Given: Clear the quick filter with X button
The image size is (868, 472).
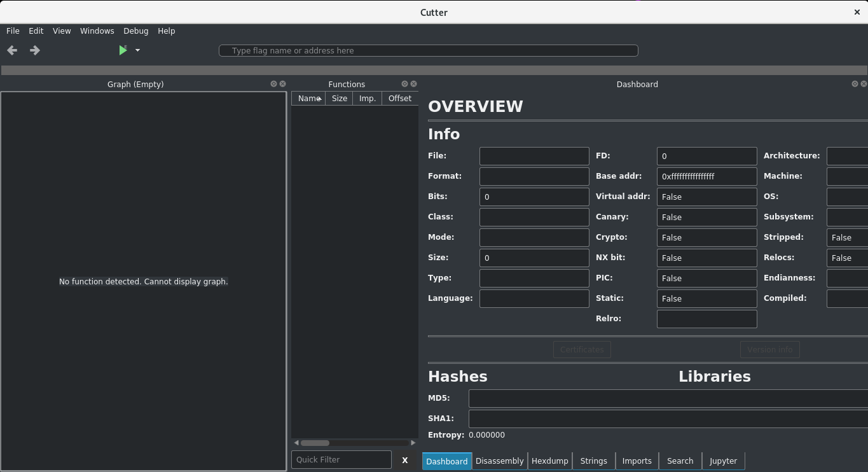Looking at the screenshot, I should [x=405, y=460].
